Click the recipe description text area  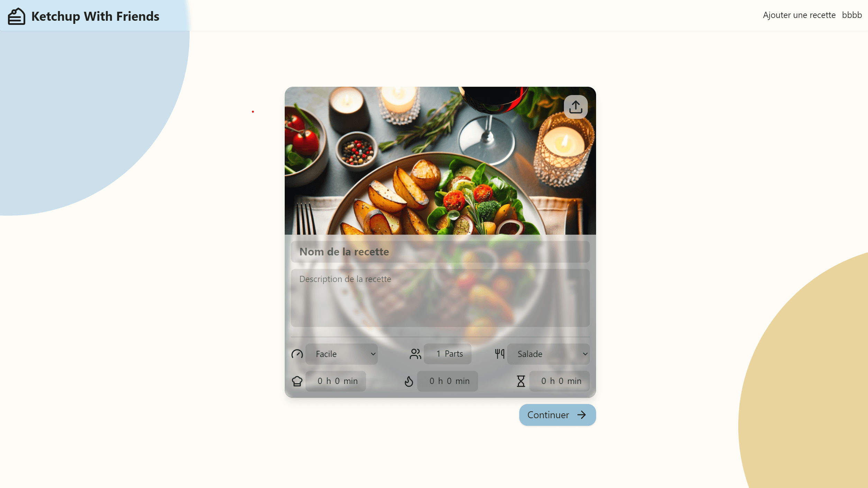coord(440,297)
